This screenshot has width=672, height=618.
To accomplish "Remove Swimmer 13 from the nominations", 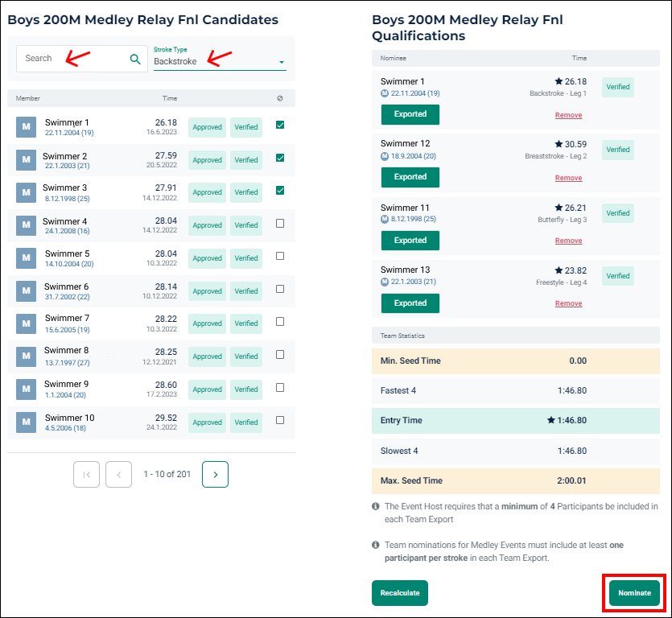I will 568,303.
